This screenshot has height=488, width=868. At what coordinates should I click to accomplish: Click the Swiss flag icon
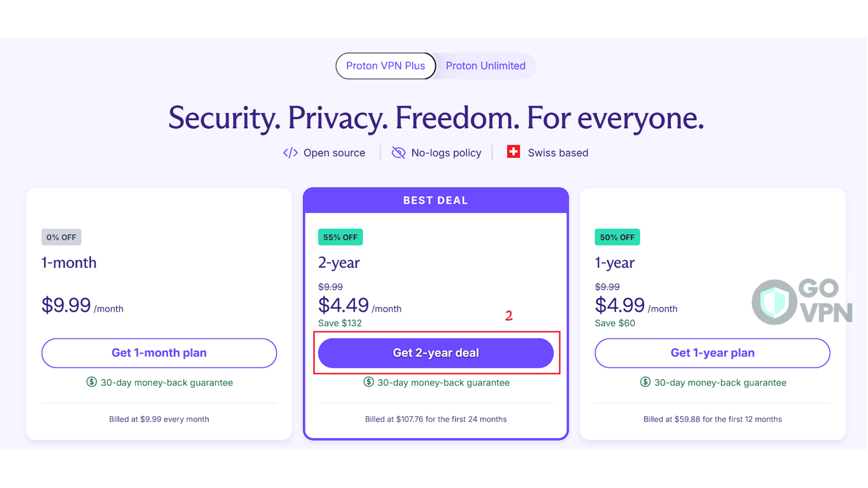click(x=513, y=152)
